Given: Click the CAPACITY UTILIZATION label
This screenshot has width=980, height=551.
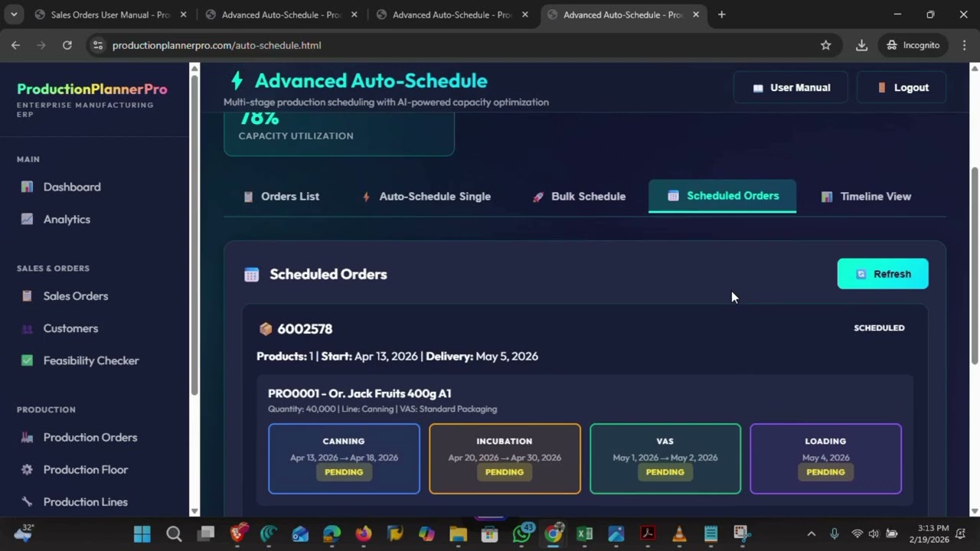Looking at the screenshot, I should [x=296, y=136].
